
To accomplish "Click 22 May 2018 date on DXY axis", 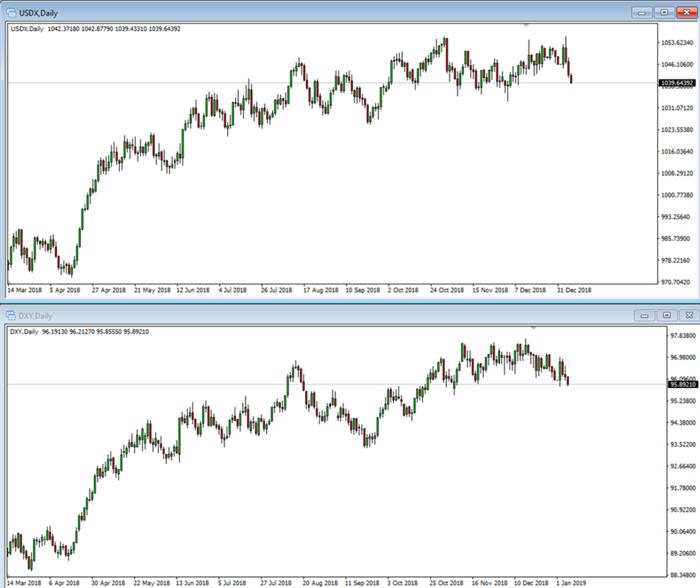I will click(x=151, y=583).
